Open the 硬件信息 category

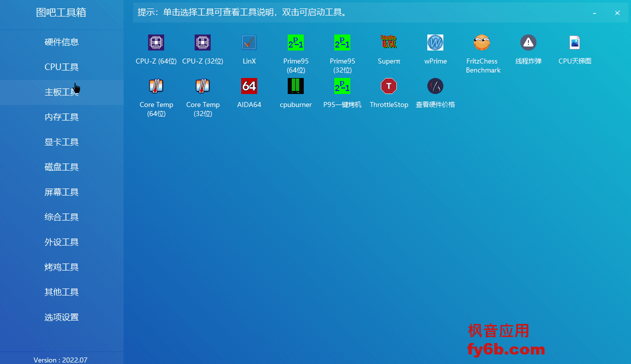tap(62, 42)
